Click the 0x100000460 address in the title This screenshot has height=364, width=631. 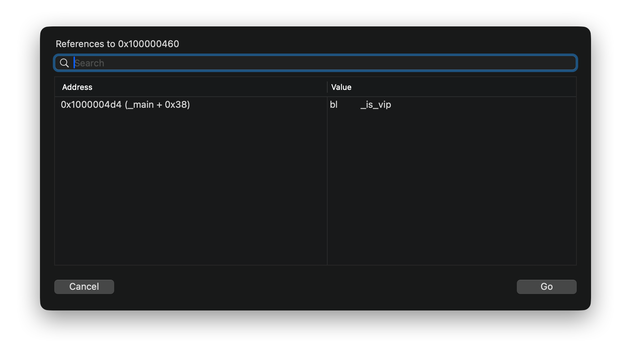click(148, 44)
